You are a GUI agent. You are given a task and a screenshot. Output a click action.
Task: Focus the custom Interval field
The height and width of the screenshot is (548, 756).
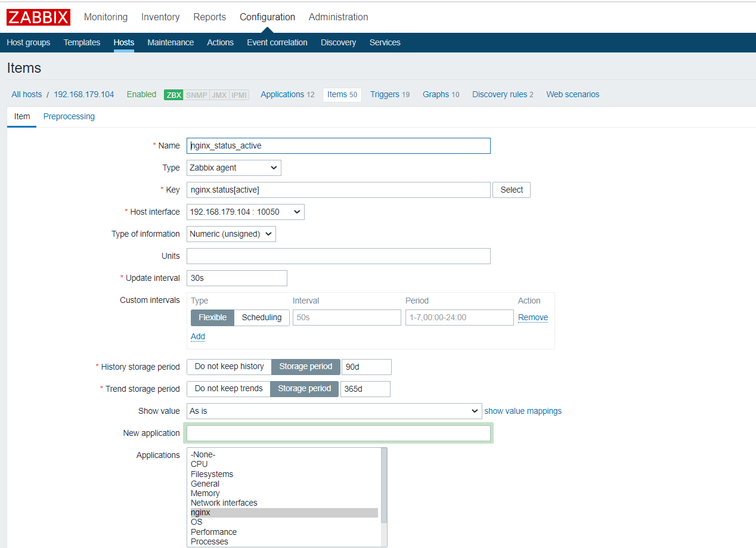point(347,317)
